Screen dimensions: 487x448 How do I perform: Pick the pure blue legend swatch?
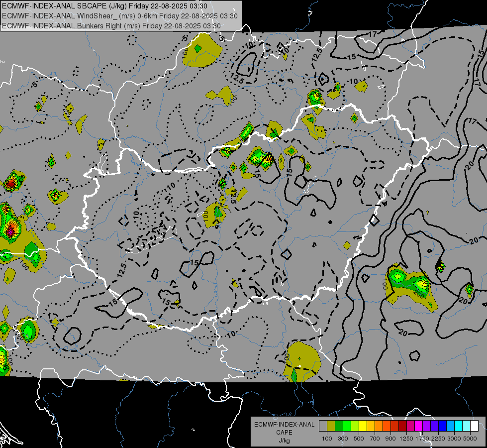pyautogui.click(x=443, y=426)
